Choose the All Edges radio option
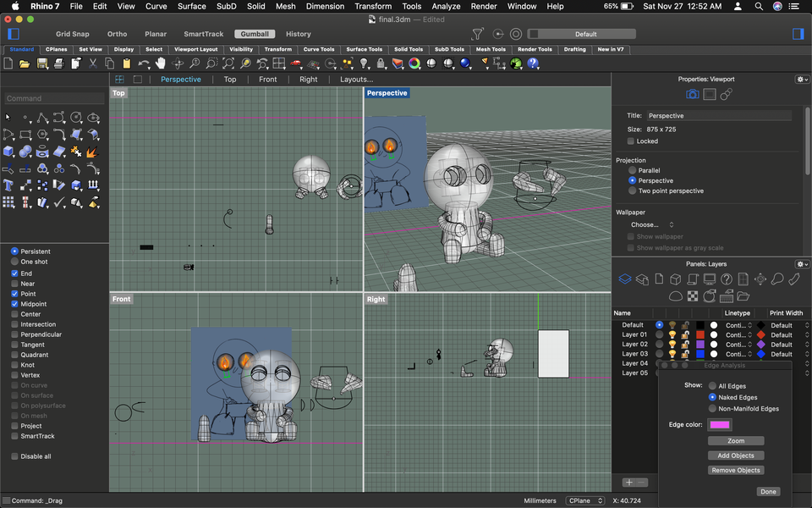812x508 pixels. point(713,386)
